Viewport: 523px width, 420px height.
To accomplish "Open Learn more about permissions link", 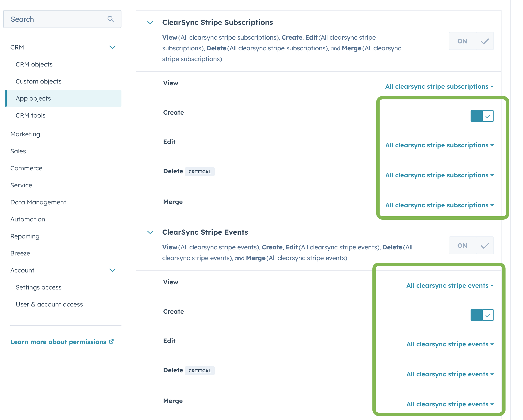I will 58,342.
